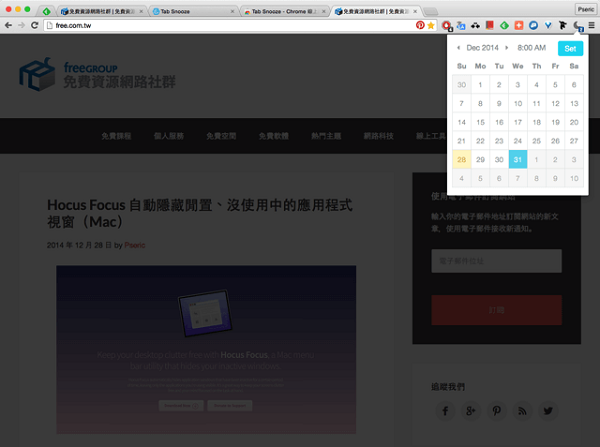Click the orange plus extension icon

coord(519,25)
